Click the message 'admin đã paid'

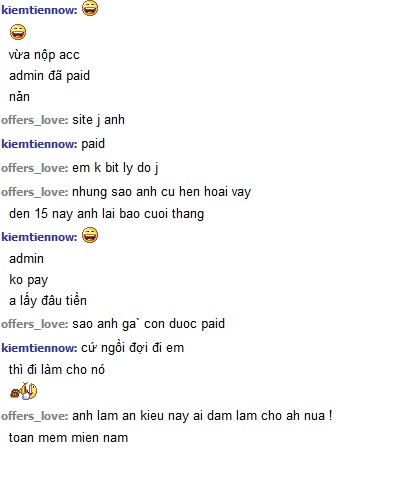[49, 76]
